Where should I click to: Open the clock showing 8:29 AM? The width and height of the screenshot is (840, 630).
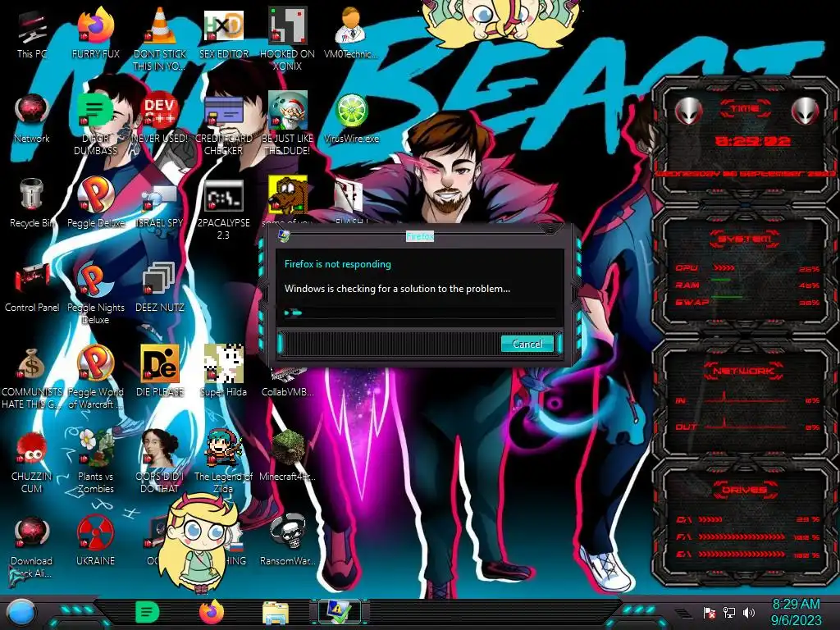[x=796, y=612]
